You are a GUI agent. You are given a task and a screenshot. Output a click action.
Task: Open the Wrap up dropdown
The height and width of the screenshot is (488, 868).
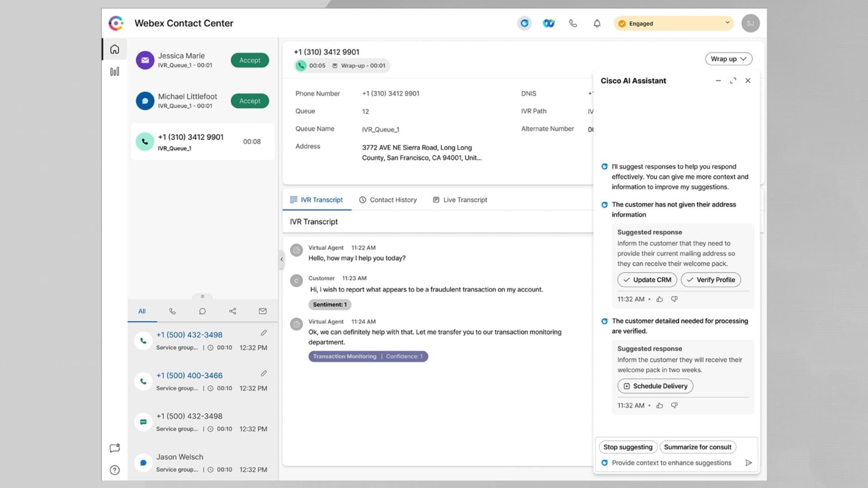pos(728,59)
